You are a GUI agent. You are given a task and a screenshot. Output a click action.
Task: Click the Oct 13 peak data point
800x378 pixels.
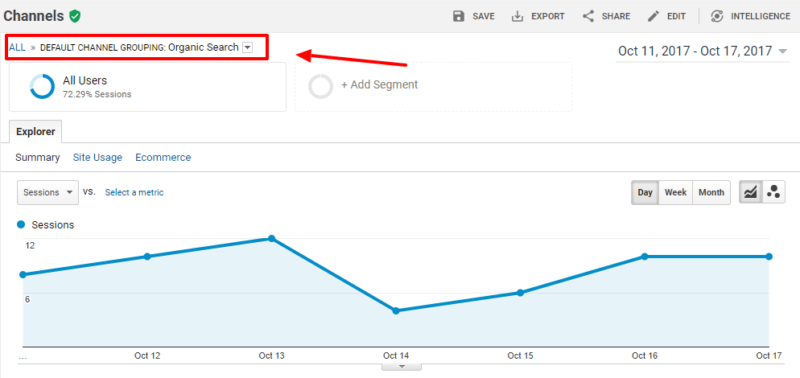271,238
